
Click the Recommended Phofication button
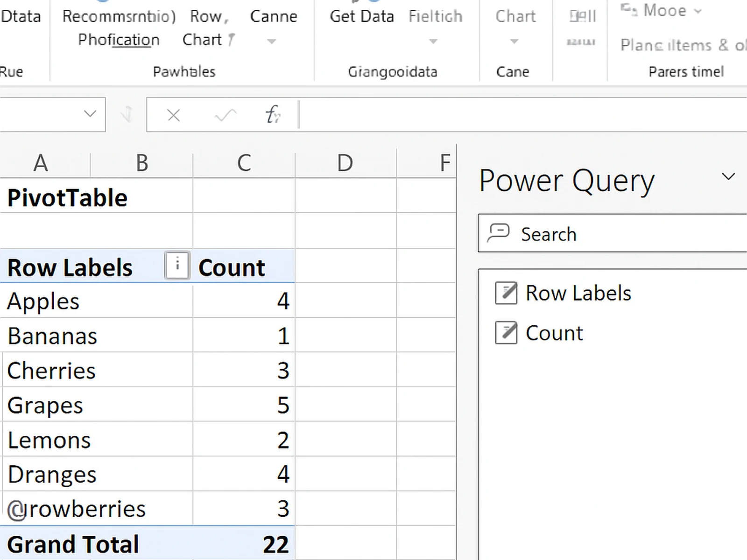click(119, 28)
